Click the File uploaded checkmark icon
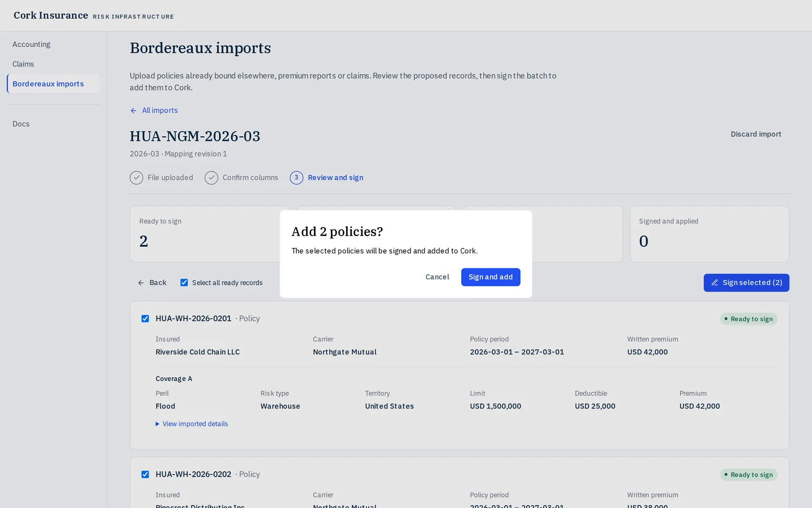 [136, 178]
